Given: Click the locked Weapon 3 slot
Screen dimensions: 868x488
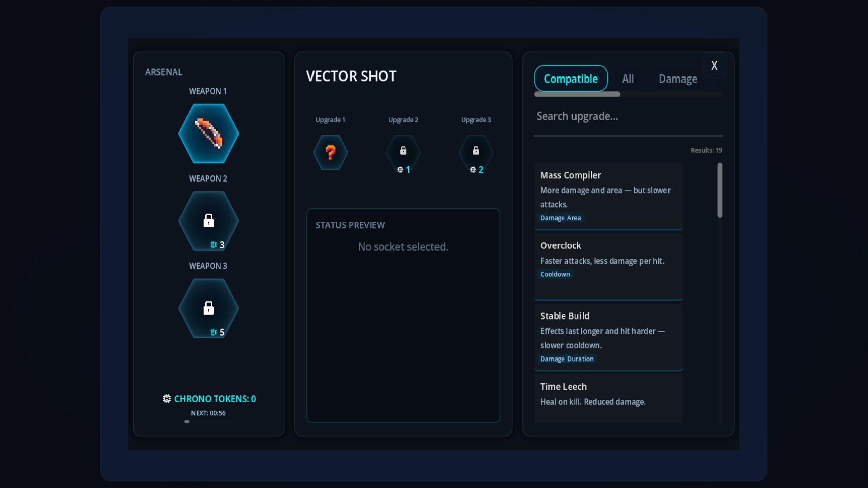Looking at the screenshot, I should click(x=208, y=308).
